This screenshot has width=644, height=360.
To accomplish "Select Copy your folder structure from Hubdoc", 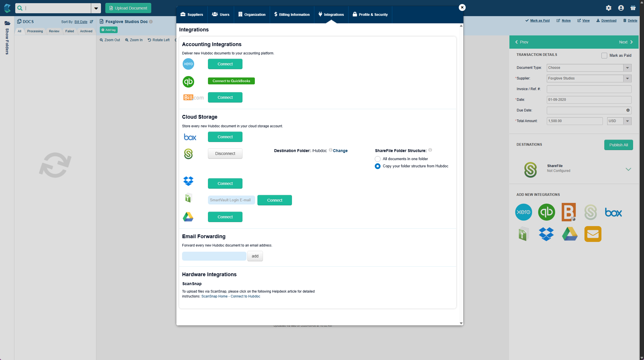I will point(378,166).
